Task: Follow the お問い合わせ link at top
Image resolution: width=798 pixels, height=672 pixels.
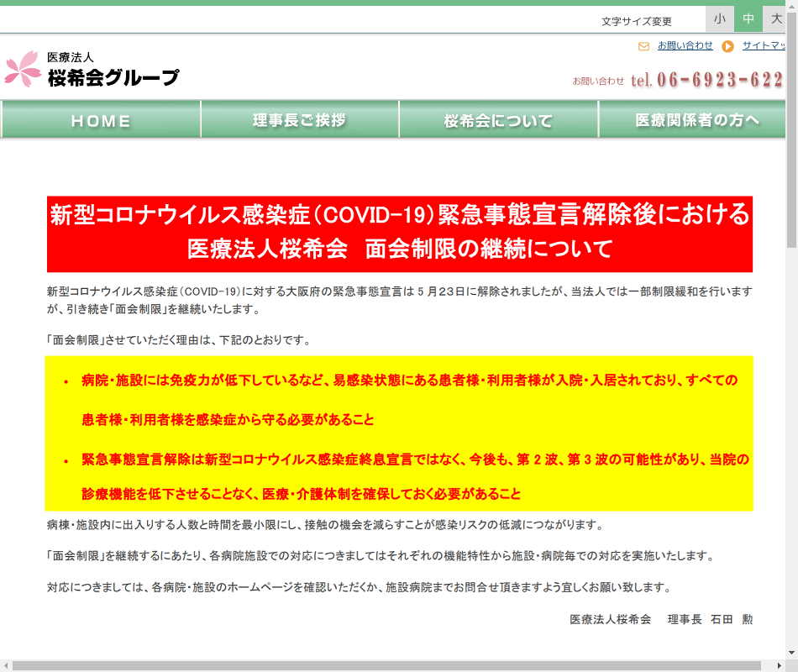Action: [x=685, y=46]
